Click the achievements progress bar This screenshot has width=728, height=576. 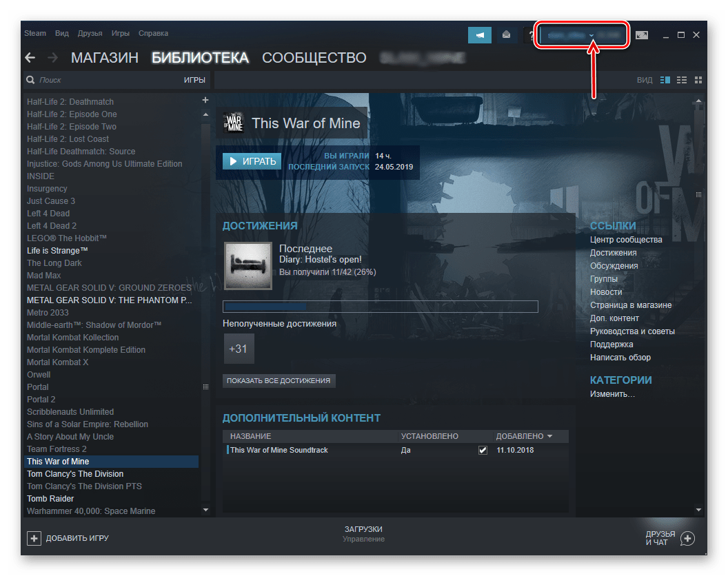(x=380, y=307)
